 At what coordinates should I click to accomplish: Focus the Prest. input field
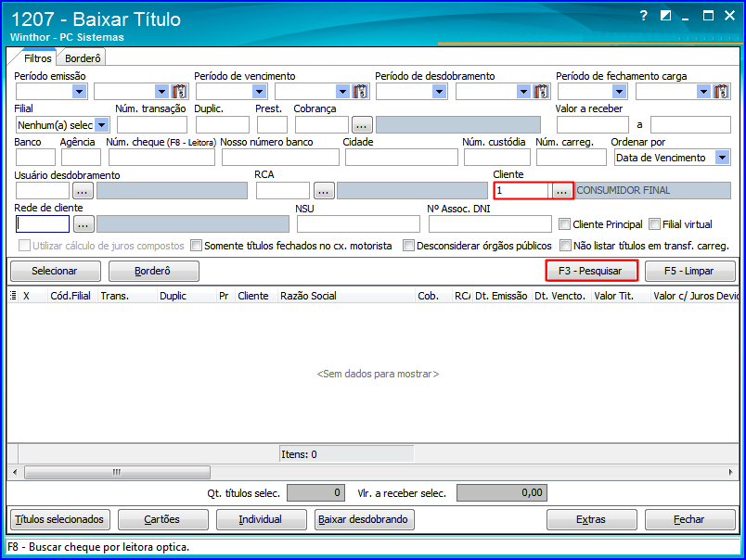pyautogui.click(x=272, y=125)
